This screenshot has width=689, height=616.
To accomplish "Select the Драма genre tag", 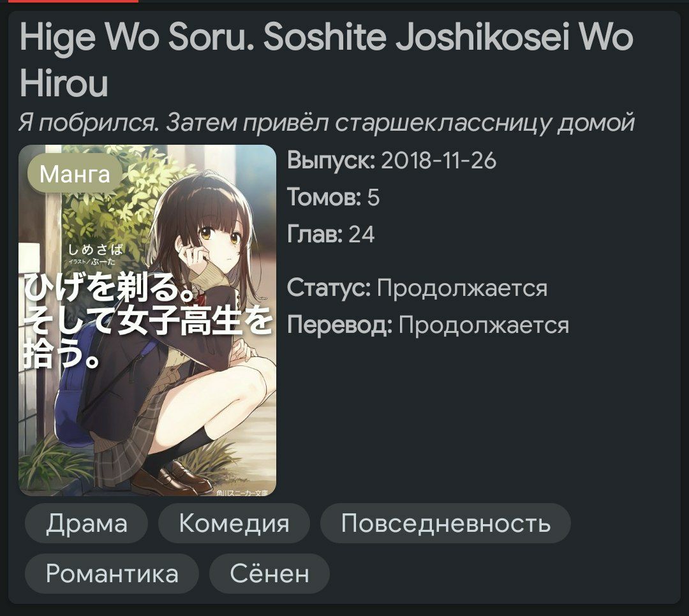I will [x=87, y=523].
